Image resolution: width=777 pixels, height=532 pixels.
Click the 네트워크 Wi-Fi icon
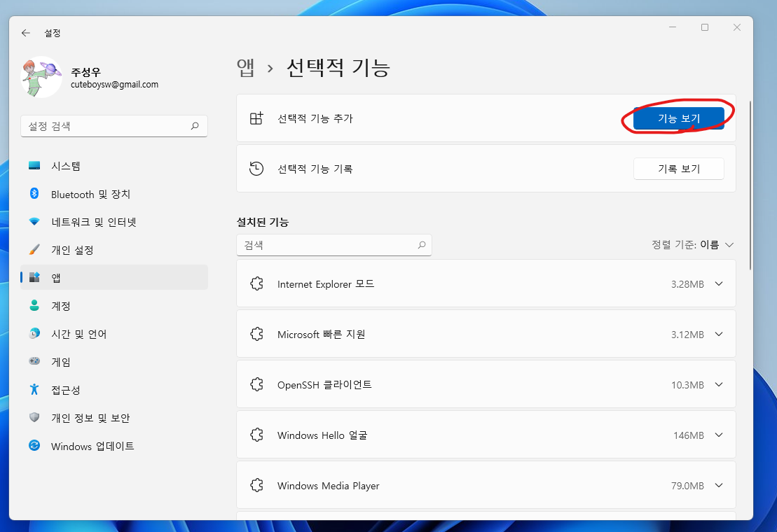click(x=34, y=222)
